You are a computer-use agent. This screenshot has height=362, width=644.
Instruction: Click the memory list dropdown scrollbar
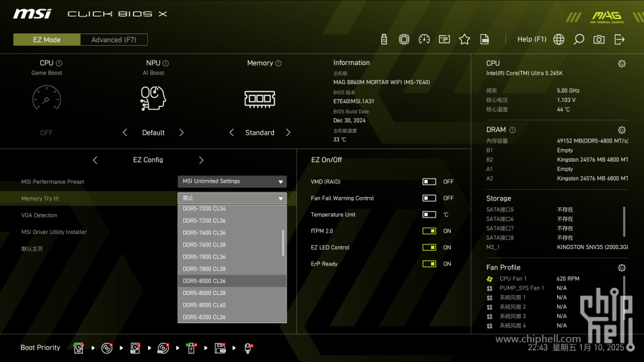pyautogui.click(x=283, y=242)
